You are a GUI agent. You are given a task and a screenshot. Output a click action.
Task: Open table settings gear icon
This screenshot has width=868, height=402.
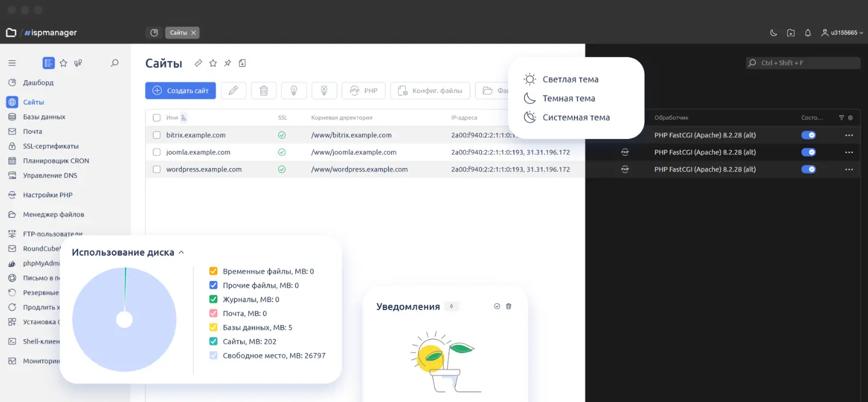tap(851, 118)
